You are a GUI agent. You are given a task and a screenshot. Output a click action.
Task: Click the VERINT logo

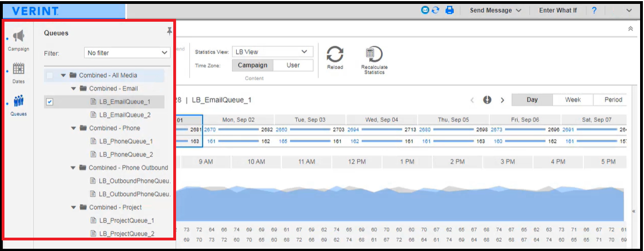pyautogui.click(x=35, y=11)
